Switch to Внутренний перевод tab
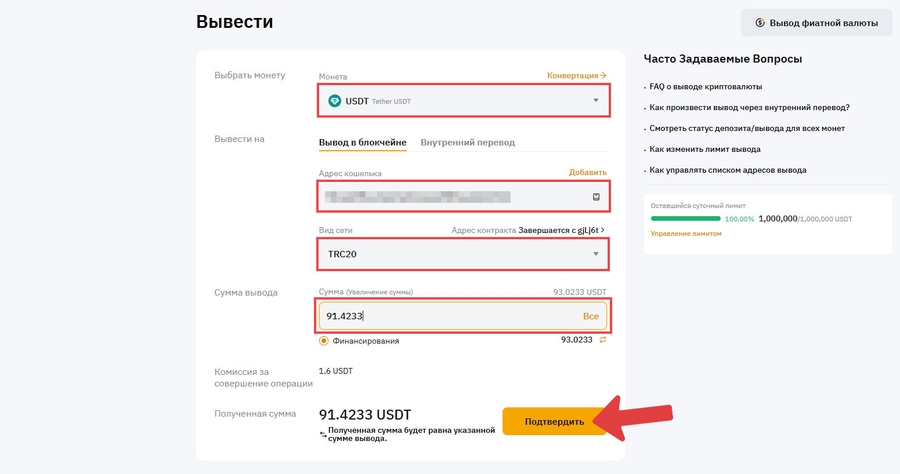Image resolution: width=900 pixels, height=474 pixels. (x=467, y=142)
